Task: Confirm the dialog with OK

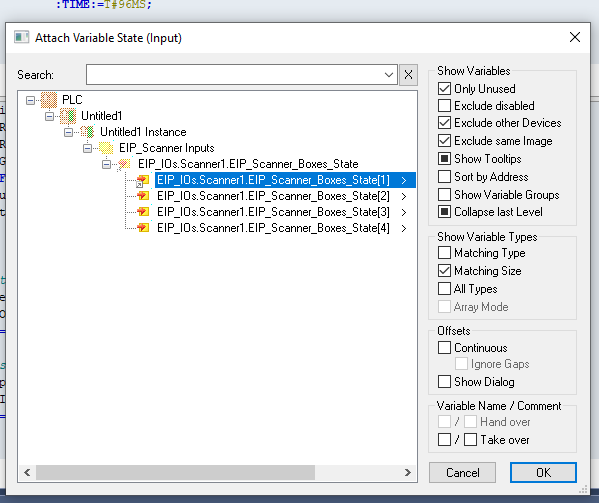Action: point(543,473)
